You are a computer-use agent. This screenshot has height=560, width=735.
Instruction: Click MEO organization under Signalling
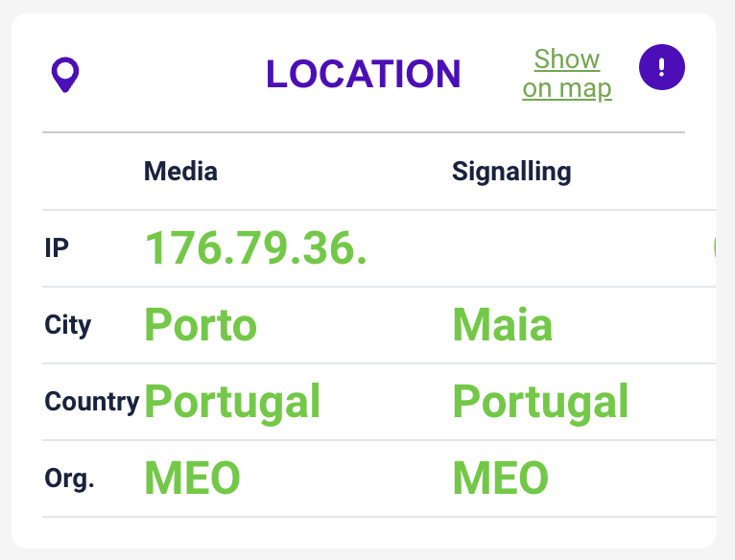coord(501,478)
